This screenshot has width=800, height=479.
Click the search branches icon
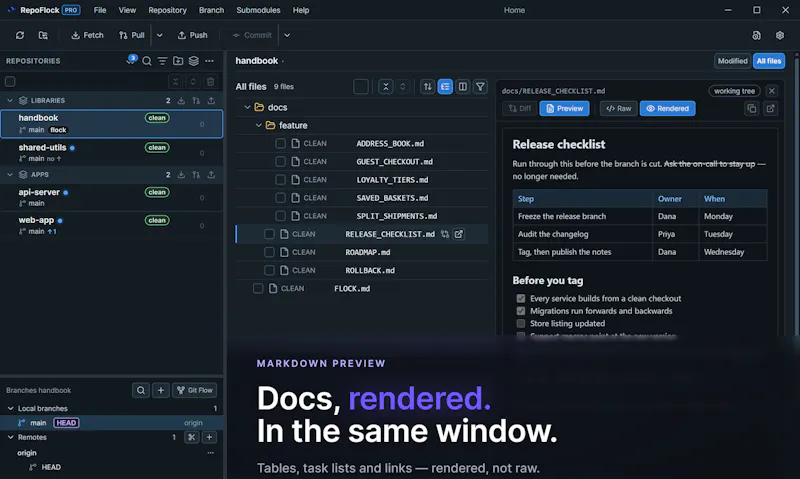[x=141, y=390]
